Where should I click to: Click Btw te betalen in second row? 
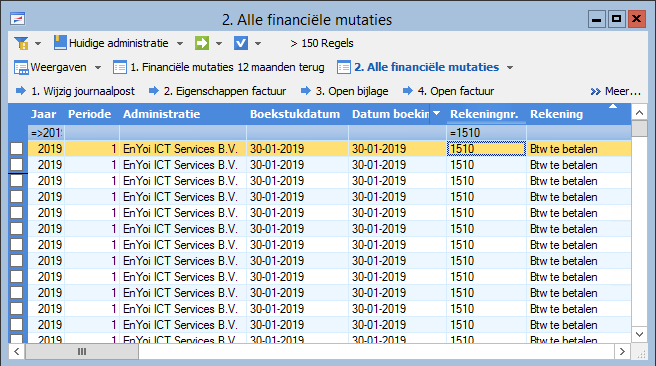tap(564, 165)
